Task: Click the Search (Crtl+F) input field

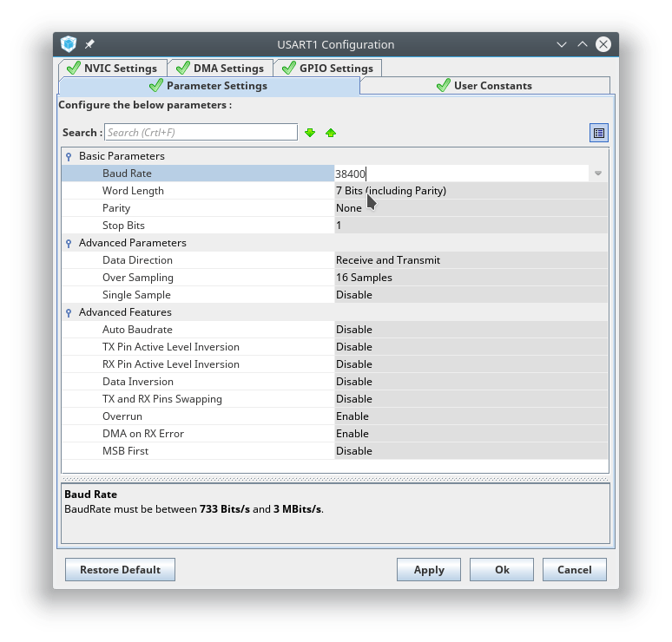Action: point(201,133)
